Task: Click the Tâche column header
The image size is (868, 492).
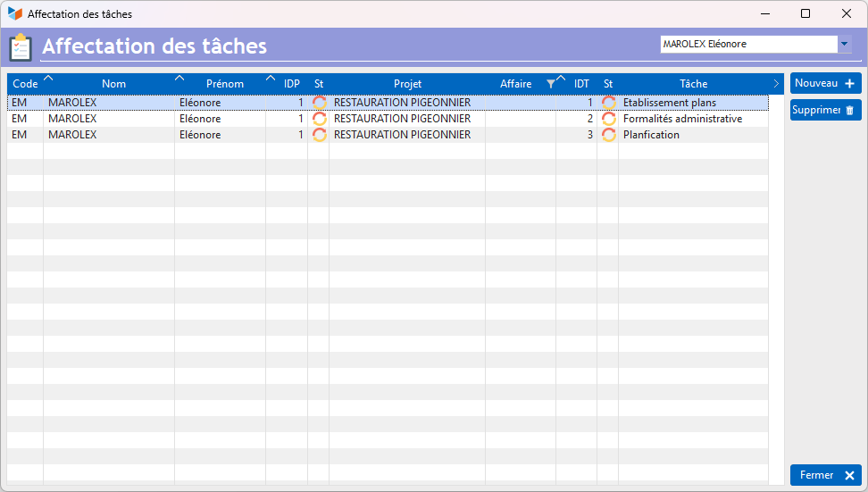Action: pyautogui.click(x=693, y=84)
